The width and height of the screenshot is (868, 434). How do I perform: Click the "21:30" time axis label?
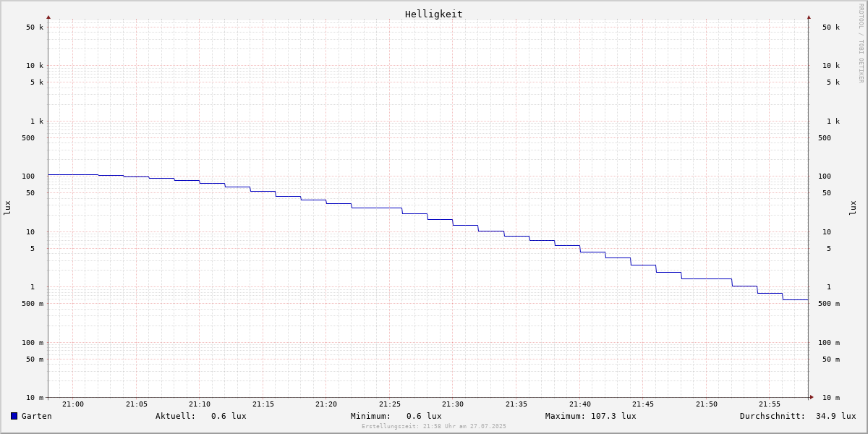click(x=453, y=404)
